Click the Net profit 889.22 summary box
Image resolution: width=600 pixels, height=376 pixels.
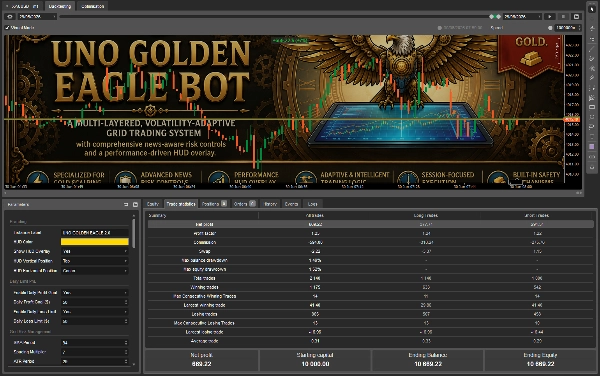point(202,360)
